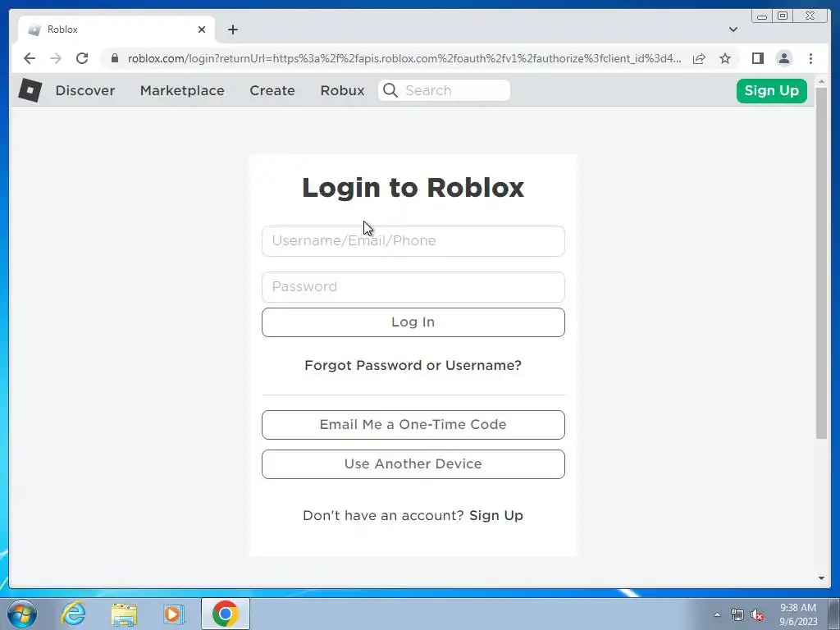Open the Robux menu item
The image size is (840, 630).
(342, 90)
